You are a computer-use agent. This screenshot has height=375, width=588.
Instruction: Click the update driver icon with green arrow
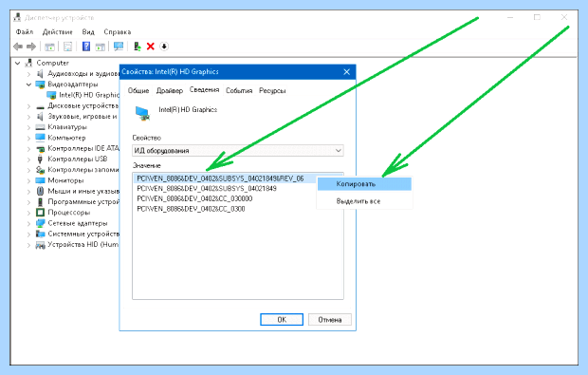138,47
